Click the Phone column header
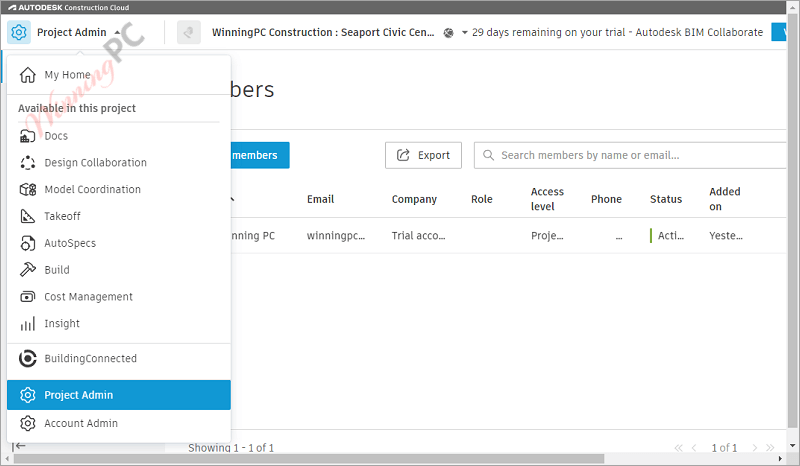This screenshot has height=466, width=800. pos(606,200)
